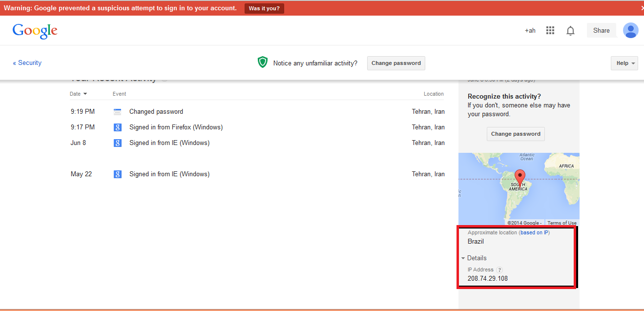Screen dimensions: 644x311
Task: Click the Changed password event icon
Action: click(117, 112)
